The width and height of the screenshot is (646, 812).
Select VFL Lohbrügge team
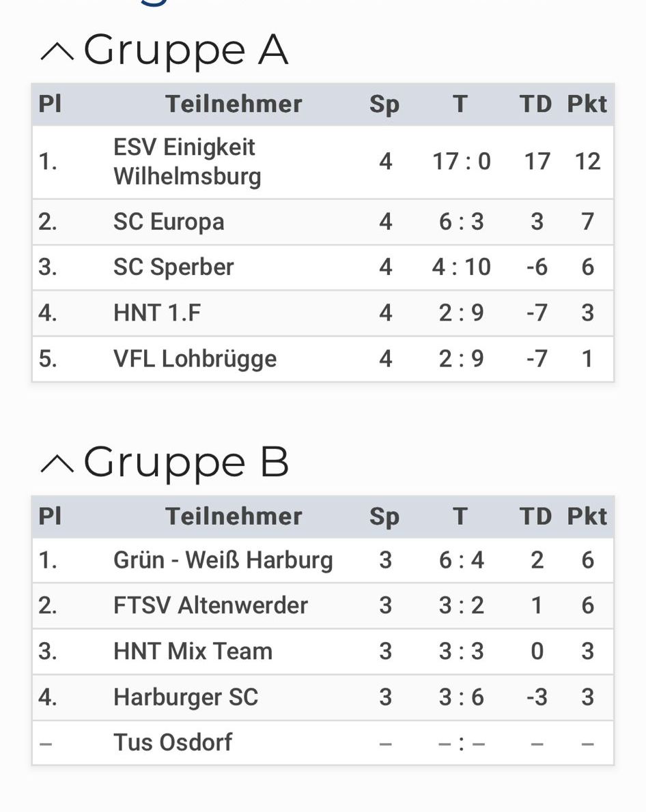coord(195,359)
